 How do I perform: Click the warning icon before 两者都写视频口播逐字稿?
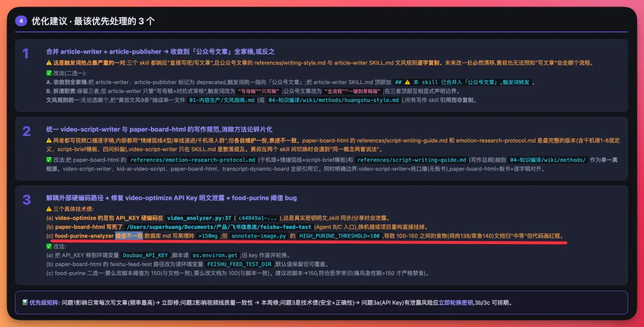[49, 140]
